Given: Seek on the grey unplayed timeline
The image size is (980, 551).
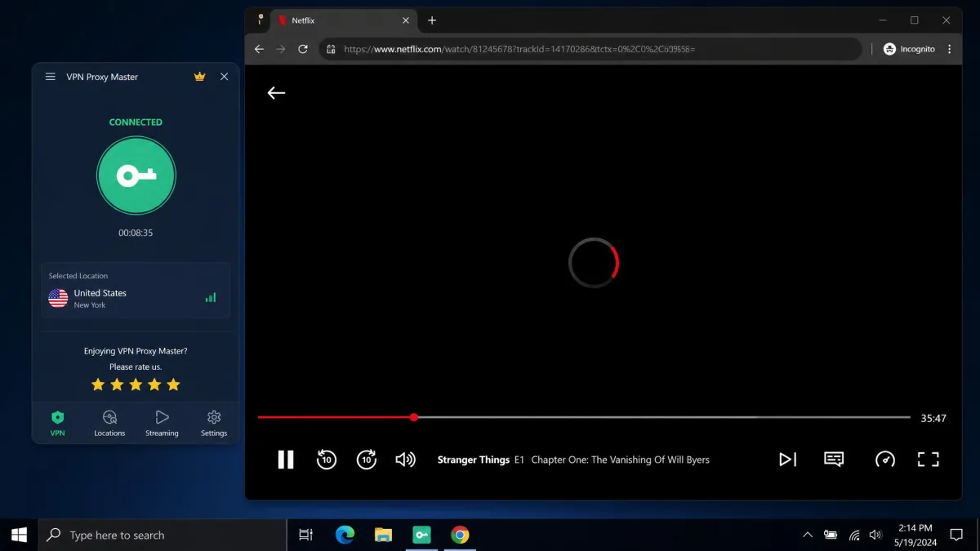Looking at the screenshot, I should pos(664,417).
